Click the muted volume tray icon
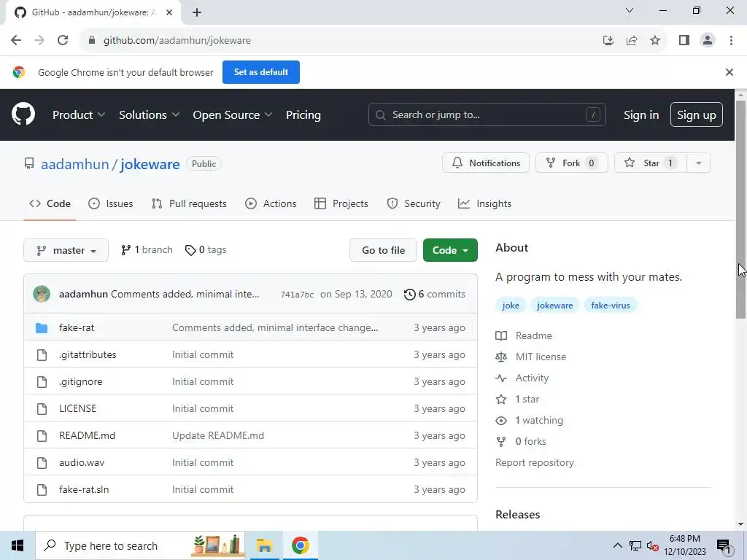 [653, 545]
